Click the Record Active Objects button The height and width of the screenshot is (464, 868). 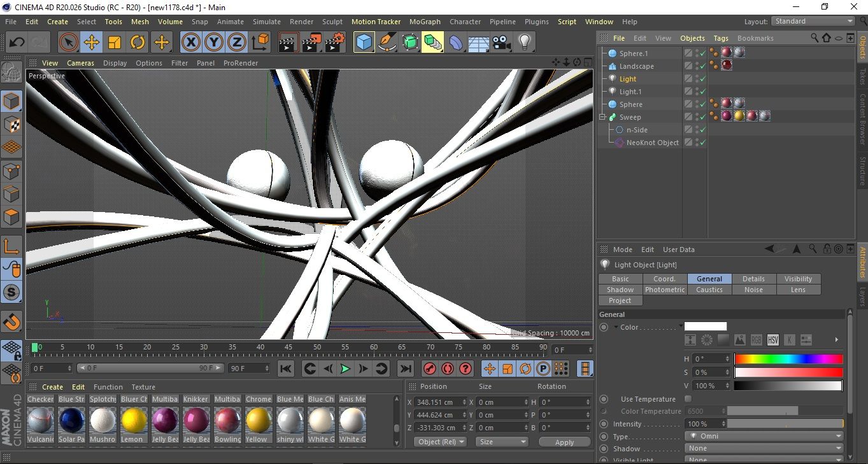pos(430,369)
